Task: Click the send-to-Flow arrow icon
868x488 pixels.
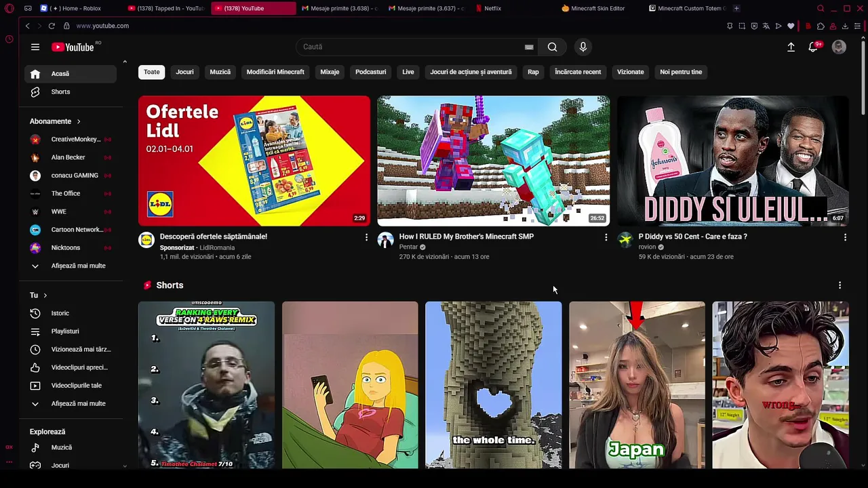Action: [778, 26]
